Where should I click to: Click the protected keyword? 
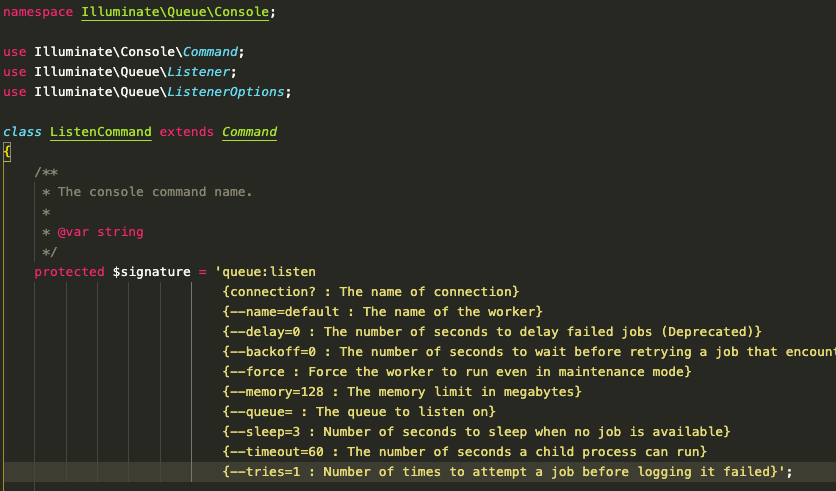point(69,272)
